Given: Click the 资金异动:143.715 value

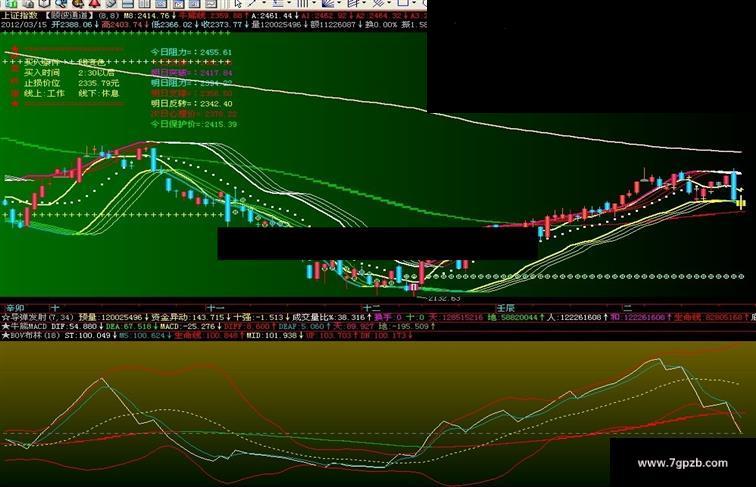Looking at the screenshot, I should coord(188,317).
